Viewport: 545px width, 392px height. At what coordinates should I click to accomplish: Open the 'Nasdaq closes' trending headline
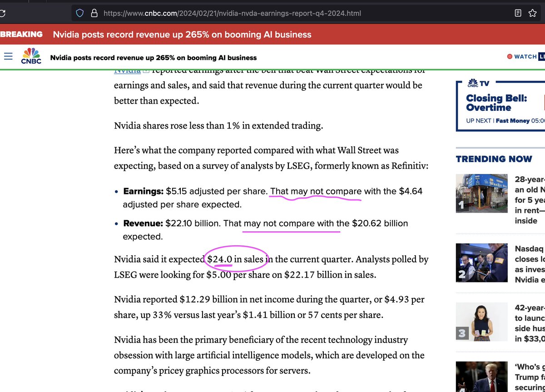click(530, 264)
